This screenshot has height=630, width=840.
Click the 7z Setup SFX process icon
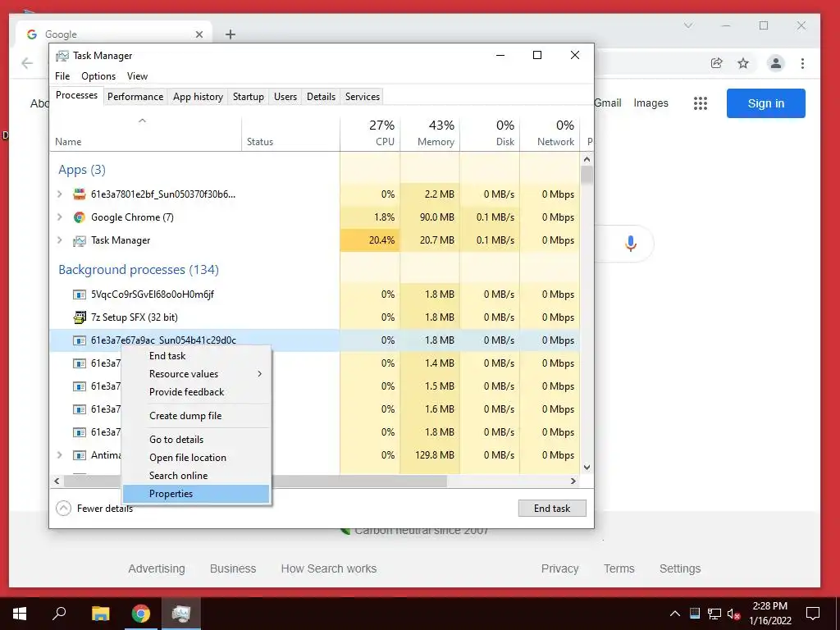80,317
